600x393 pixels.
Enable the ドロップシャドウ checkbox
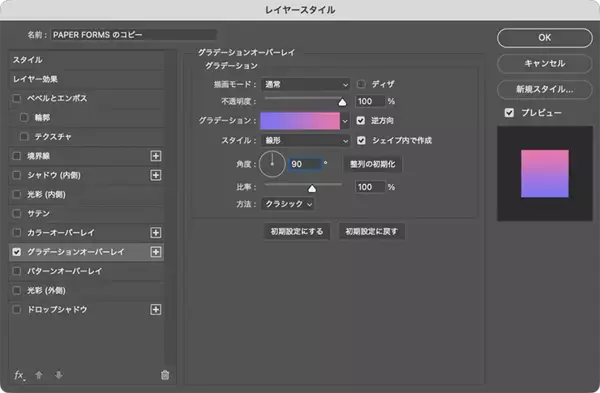coord(17,310)
